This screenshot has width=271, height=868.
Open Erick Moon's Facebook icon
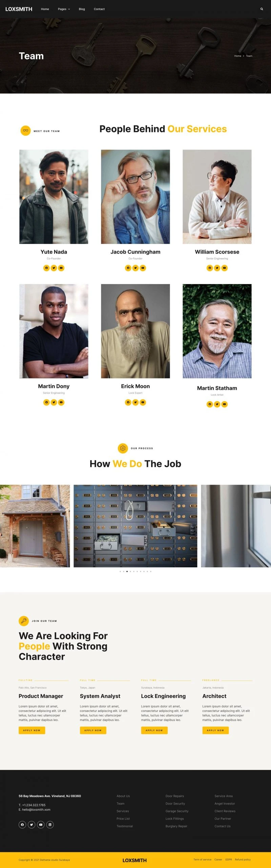click(x=128, y=402)
